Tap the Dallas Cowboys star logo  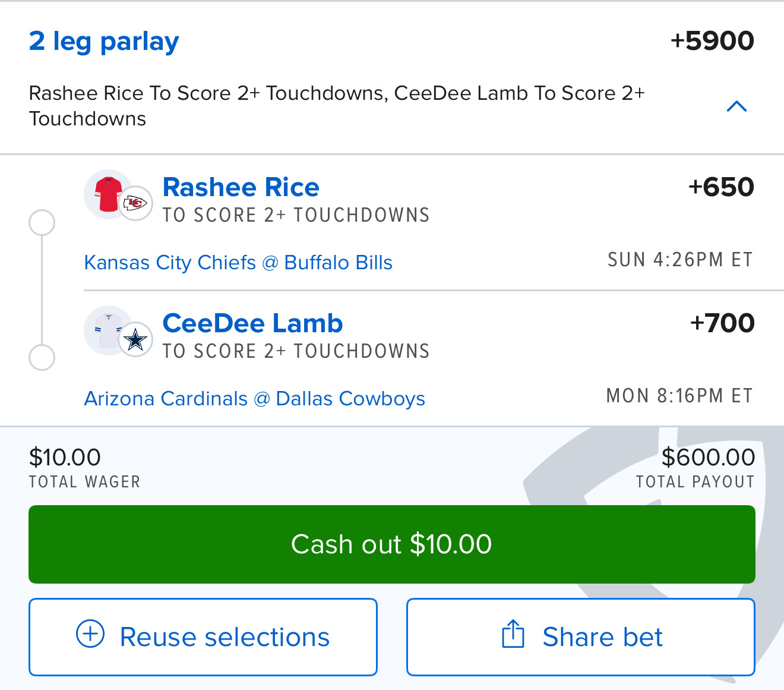[135, 340]
